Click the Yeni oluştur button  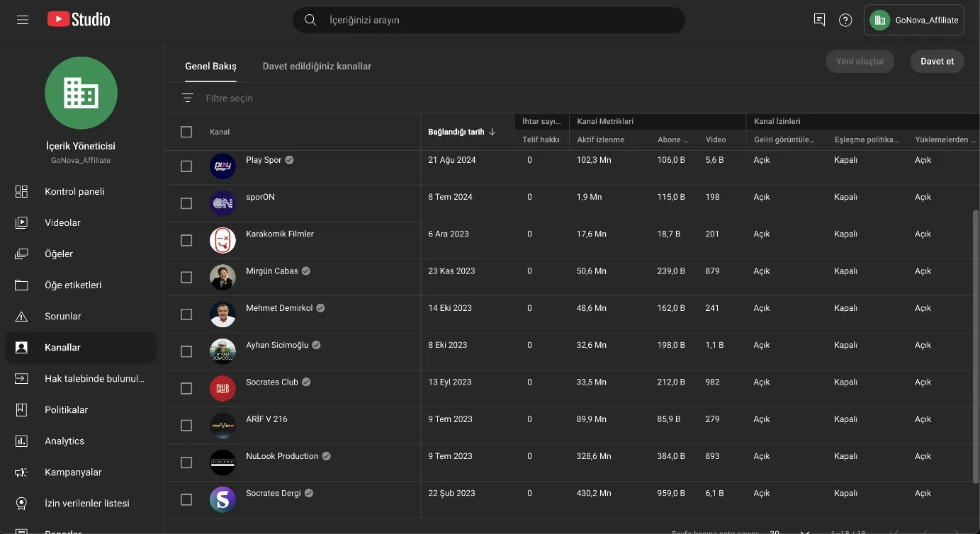pos(860,61)
